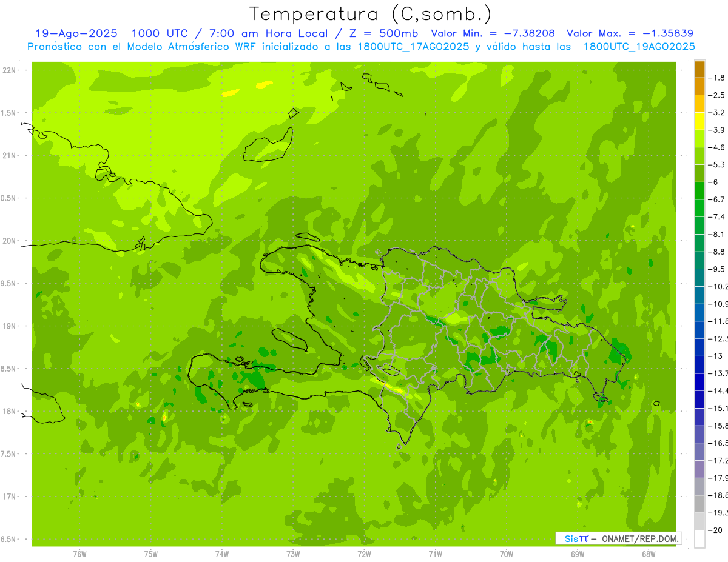The width and height of the screenshot is (728, 562).
Task: Select the validity stamp "1800UTC_19AGO2025"
Action: pos(639,47)
